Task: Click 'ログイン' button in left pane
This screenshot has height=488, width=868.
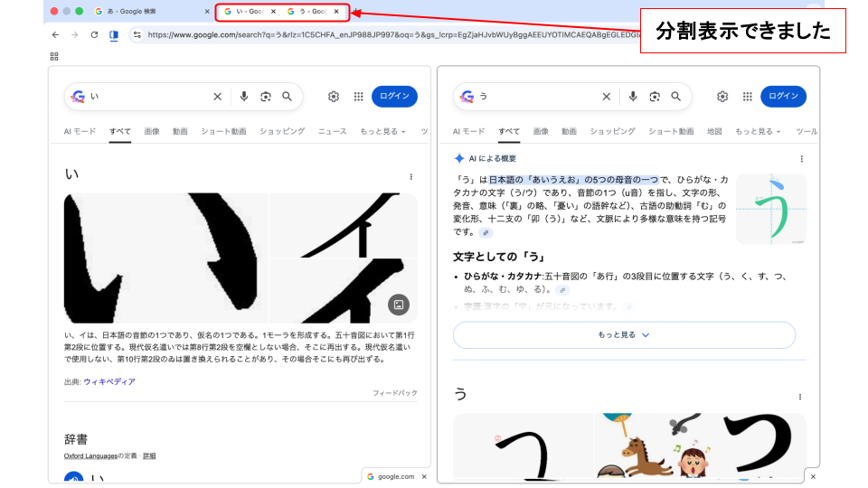Action: pos(394,97)
